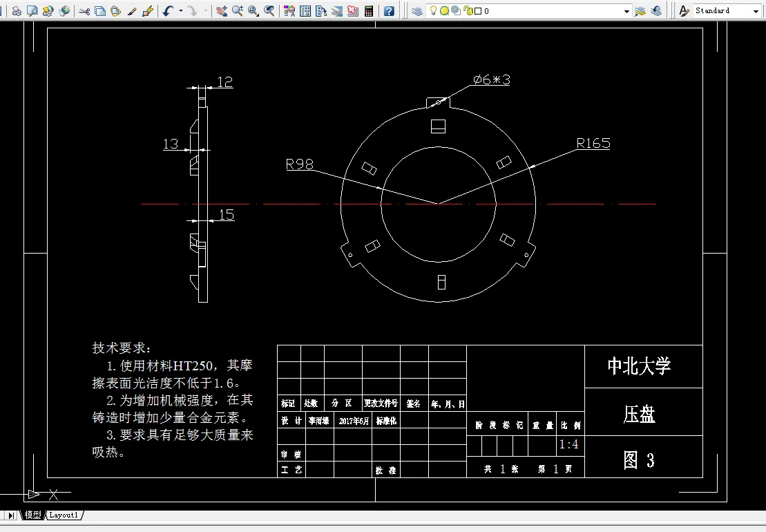
Task: Open the layer control dropdown arrow
Action: [626, 11]
